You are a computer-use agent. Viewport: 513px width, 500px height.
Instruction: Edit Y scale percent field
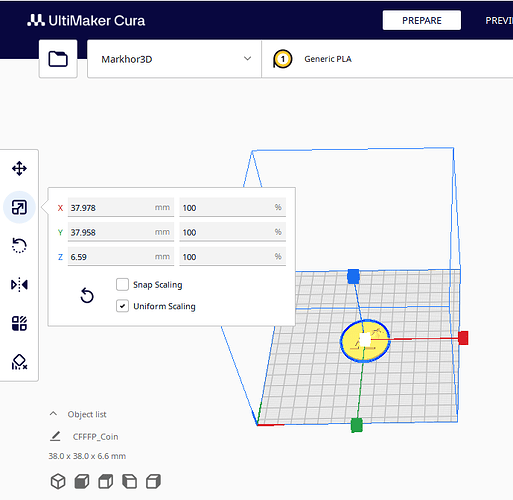coord(233,232)
